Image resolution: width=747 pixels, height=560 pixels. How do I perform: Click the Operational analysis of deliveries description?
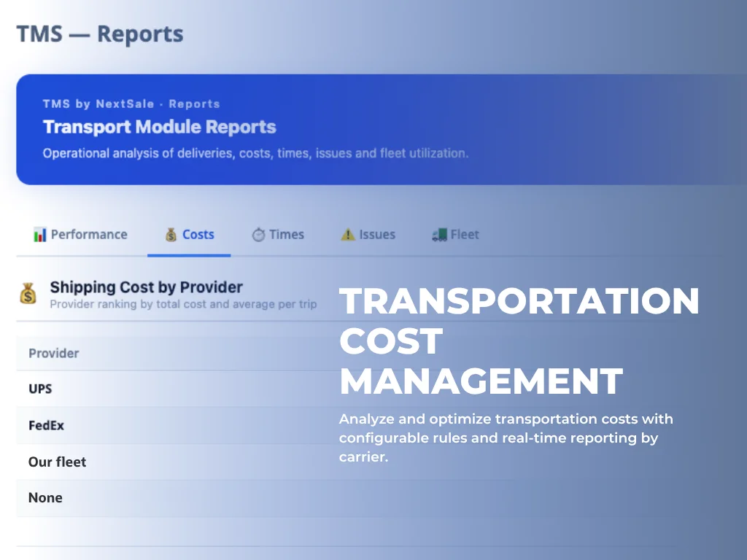[x=255, y=153]
